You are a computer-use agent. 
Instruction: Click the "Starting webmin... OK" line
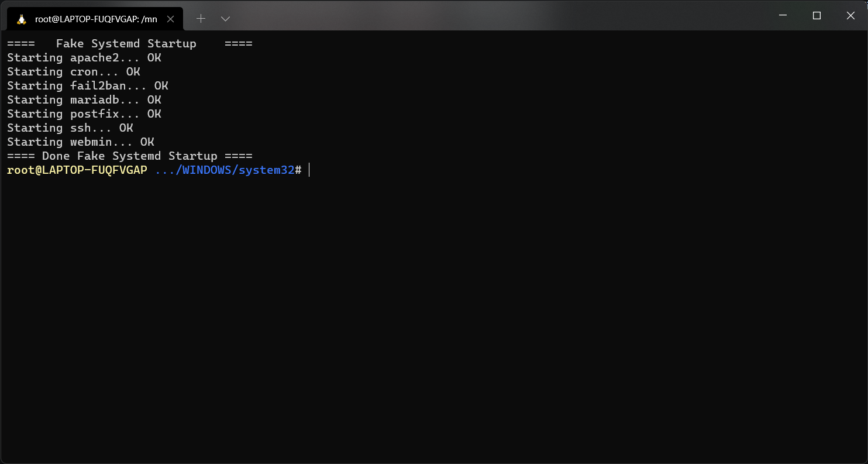pos(80,142)
